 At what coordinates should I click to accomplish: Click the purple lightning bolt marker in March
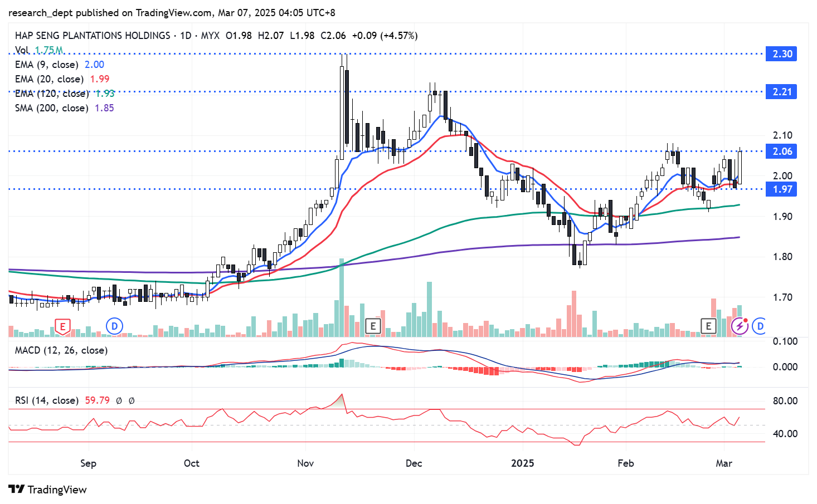click(x=740, y=326)
